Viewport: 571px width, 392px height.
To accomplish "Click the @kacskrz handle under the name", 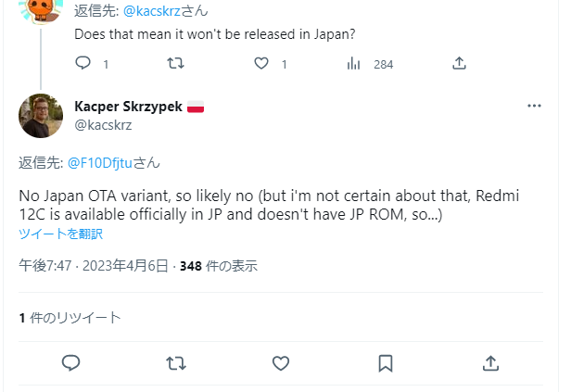I will coord(103,125).
